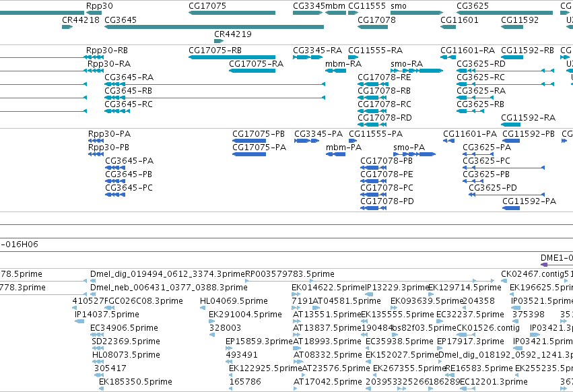Select the Rpp30 gene feature
The width and height of the screenshot is (573, 392).
point(94,13)
